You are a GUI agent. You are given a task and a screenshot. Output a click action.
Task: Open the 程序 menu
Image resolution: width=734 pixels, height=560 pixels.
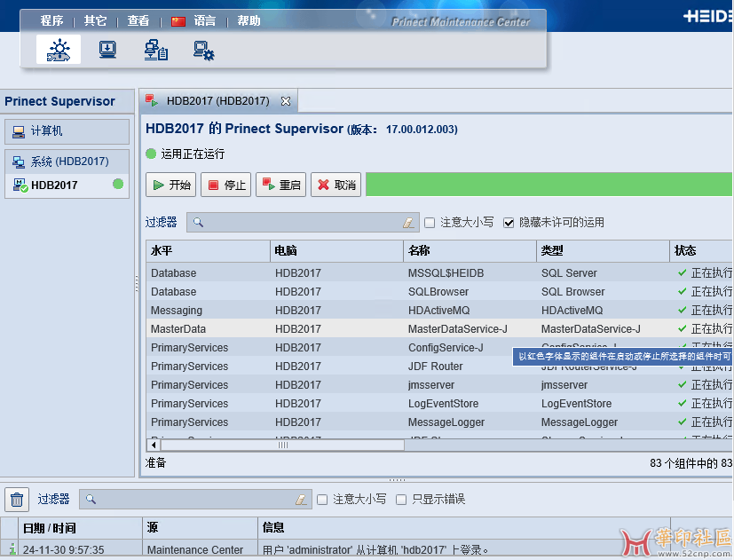pos(52,21)
